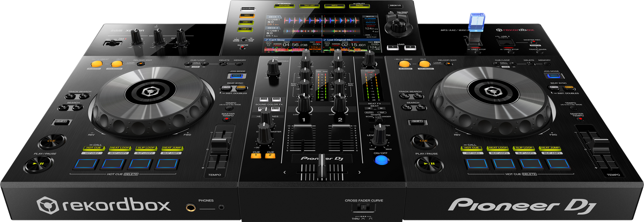Click the left deck orange loop IN button
Viewport: 644px width, 222px height.
click(97, 65)
